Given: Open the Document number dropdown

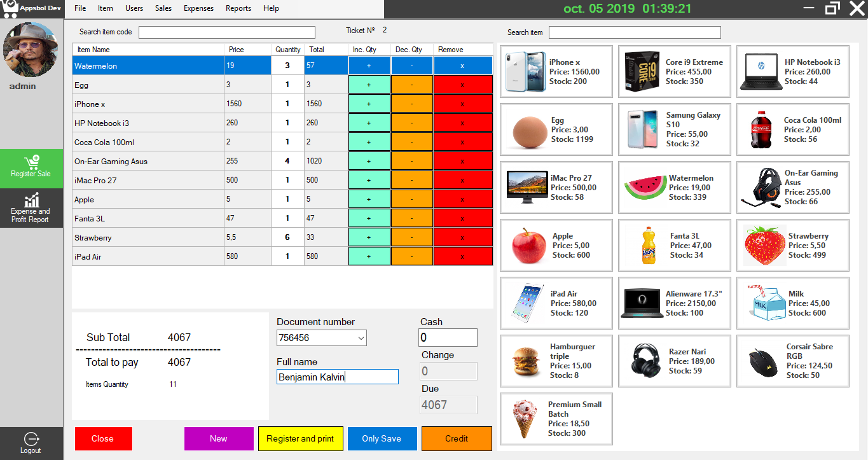Looking at the screenshot, I should coord(361,338).
